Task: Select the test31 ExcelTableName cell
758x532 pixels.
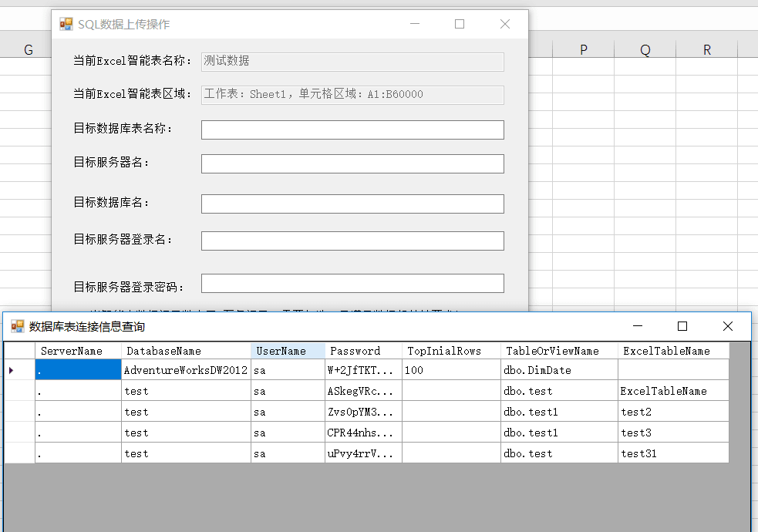Action: tap(673, 453)
